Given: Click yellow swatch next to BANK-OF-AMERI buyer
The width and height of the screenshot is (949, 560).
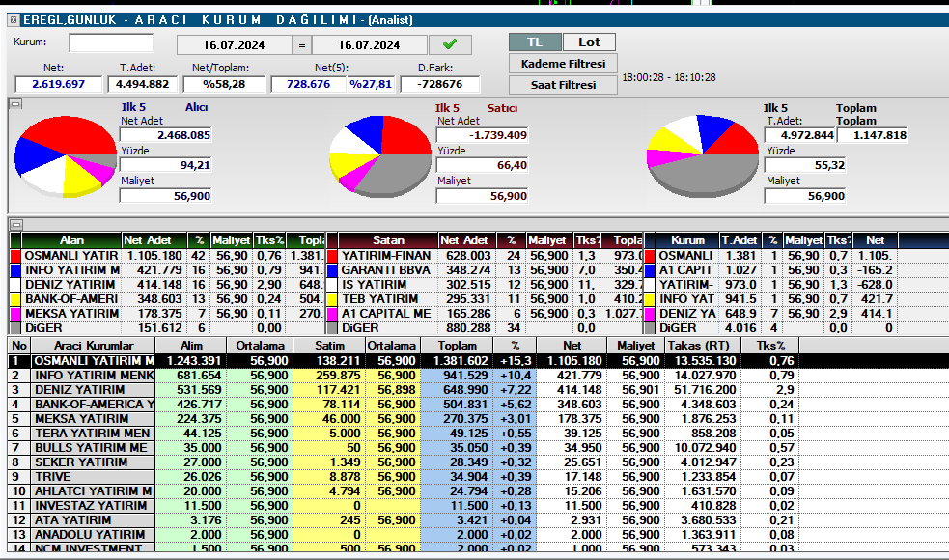Looking at the screenshot, I should click(x=15, y=299).
